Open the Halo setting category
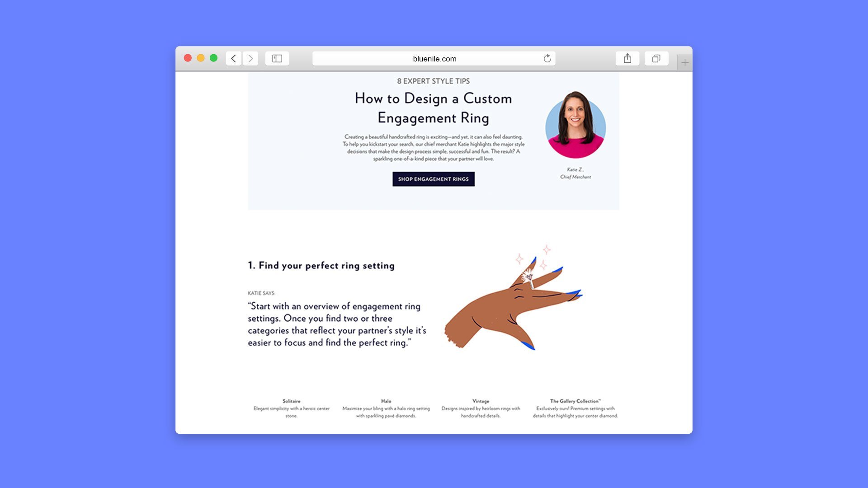 386,401
